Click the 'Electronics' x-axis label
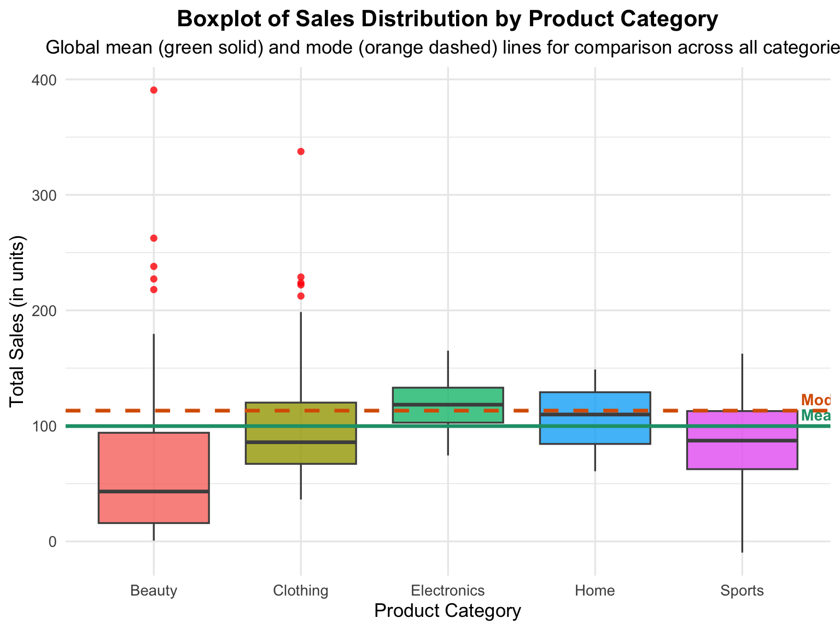The width and height of the screenshot is (840, 630). pyautogui.click(x=448, y=591)
